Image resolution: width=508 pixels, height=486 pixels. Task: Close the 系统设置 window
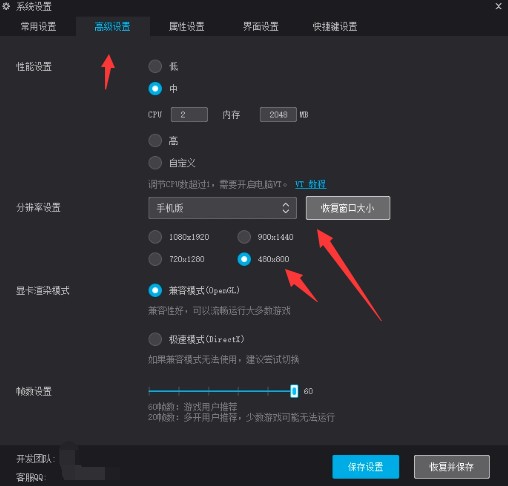coord(498,6)
